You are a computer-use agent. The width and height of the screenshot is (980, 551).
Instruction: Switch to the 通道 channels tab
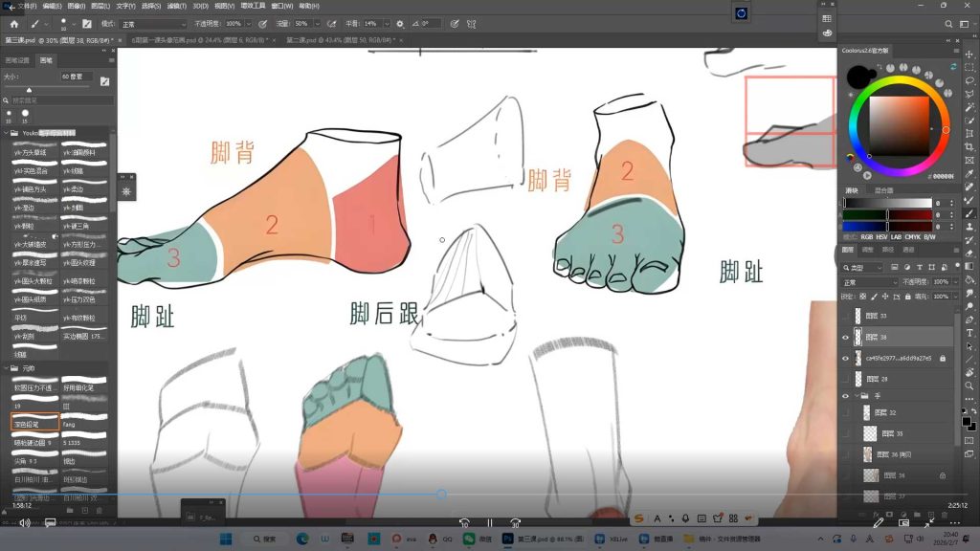coord(910,250)
